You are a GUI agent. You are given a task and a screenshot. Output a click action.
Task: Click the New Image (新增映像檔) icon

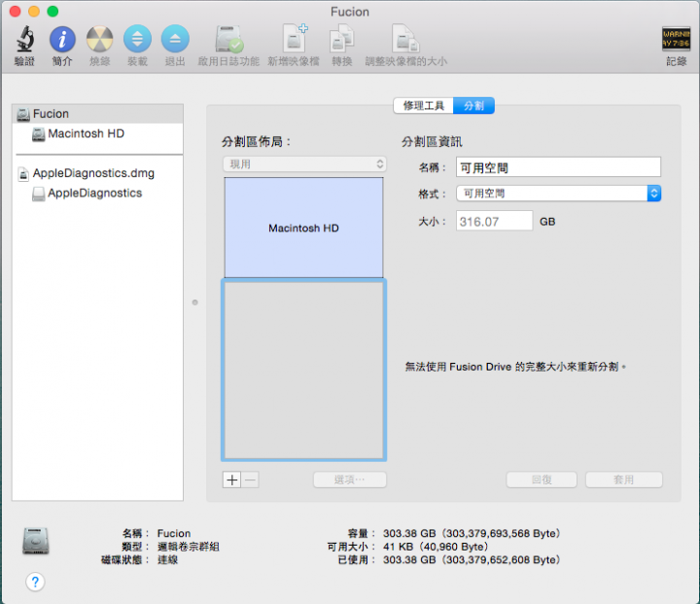[295, 39]
